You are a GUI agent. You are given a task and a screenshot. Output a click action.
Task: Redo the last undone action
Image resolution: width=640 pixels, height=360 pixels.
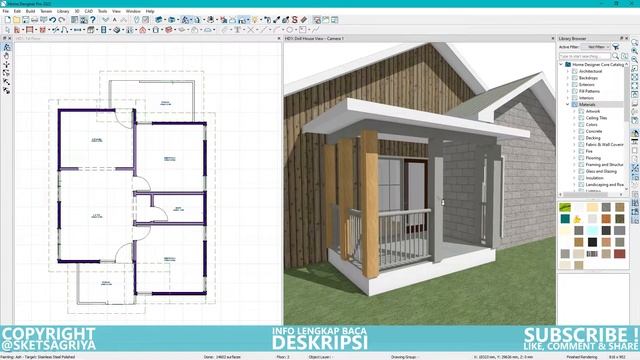tap(62, 20)
